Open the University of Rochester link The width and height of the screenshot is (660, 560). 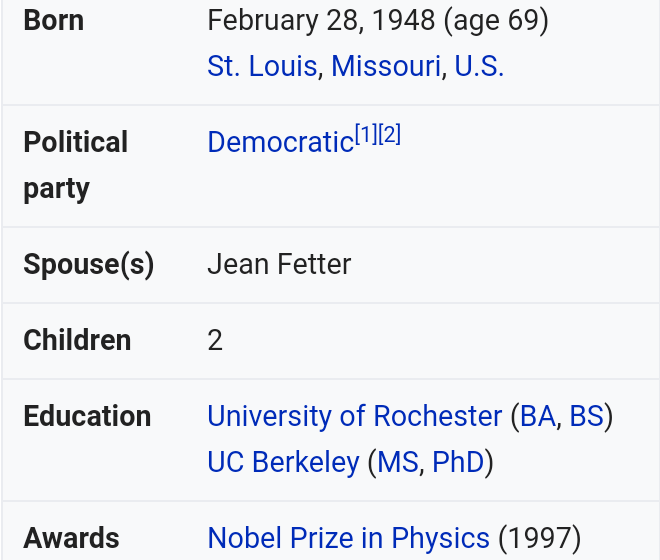coord(354,416)
